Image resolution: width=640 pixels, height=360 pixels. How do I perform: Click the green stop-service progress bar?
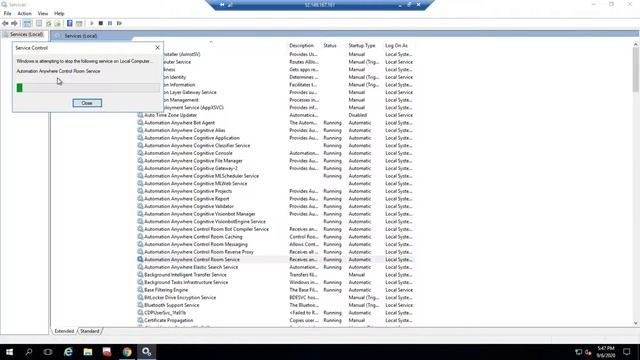88,87
